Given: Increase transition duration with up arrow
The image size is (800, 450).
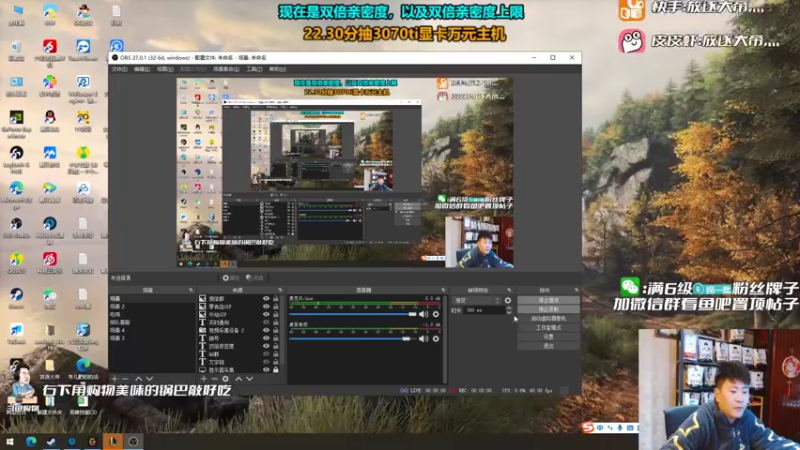Looking at the screenshot, I should coord(509,308).
